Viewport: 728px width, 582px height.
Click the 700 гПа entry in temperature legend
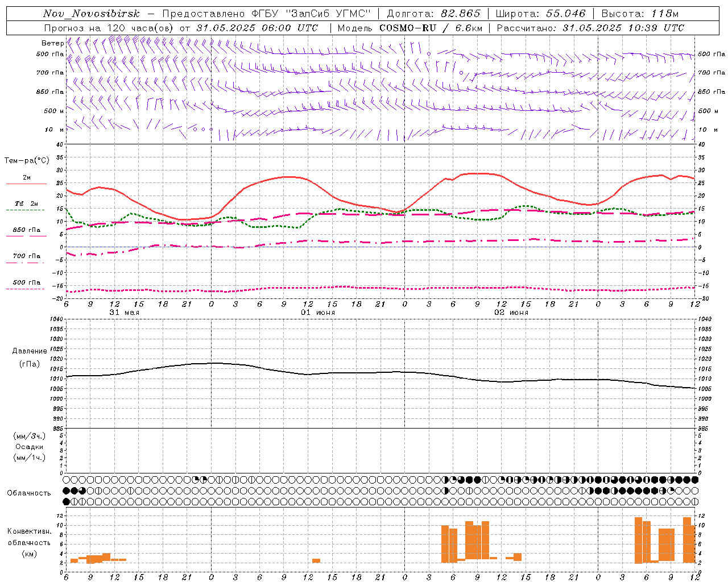click(x=26, y=256)
